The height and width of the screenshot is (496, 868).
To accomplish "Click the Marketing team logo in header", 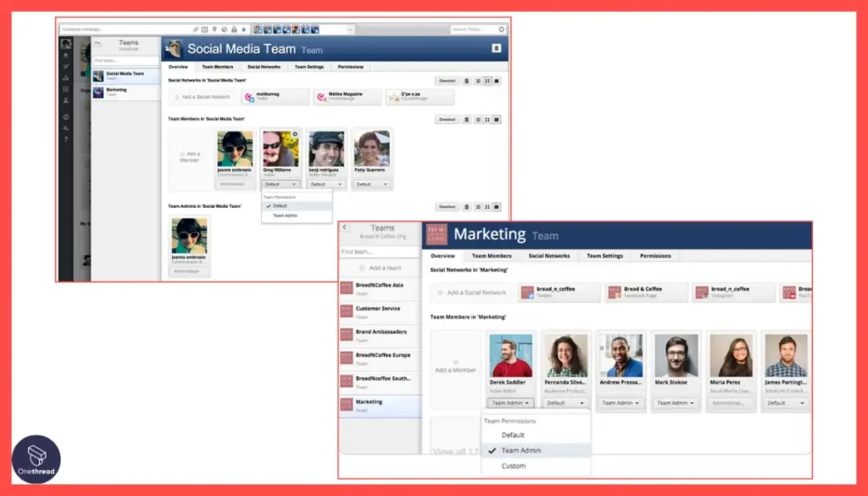I will coord(437,235).
